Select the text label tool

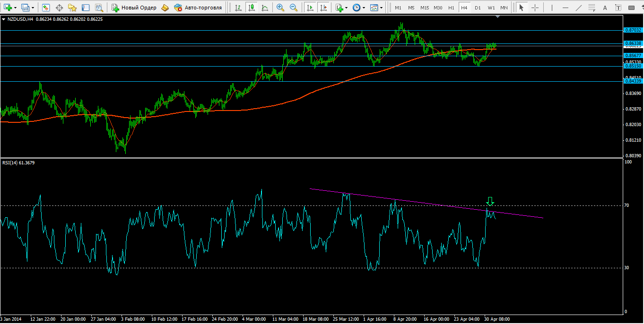pos(618,8)
